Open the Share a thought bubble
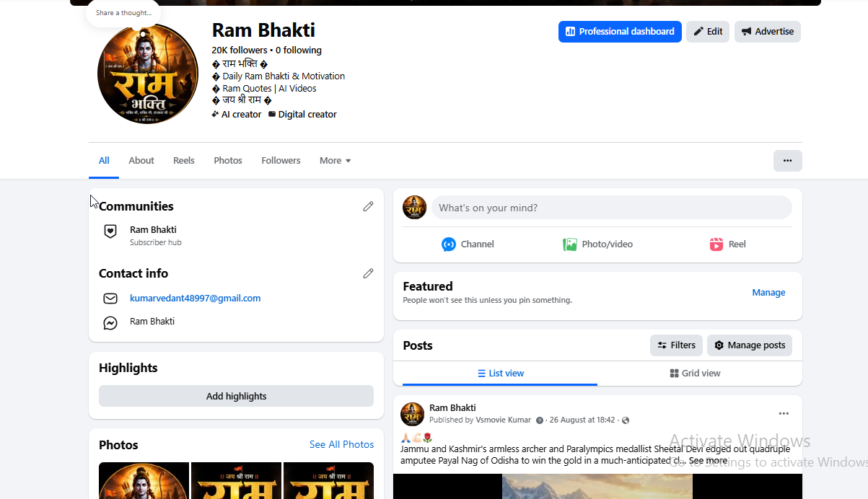Image resolution: width=868 pixels, height=499 pixels. pos(123,13)
